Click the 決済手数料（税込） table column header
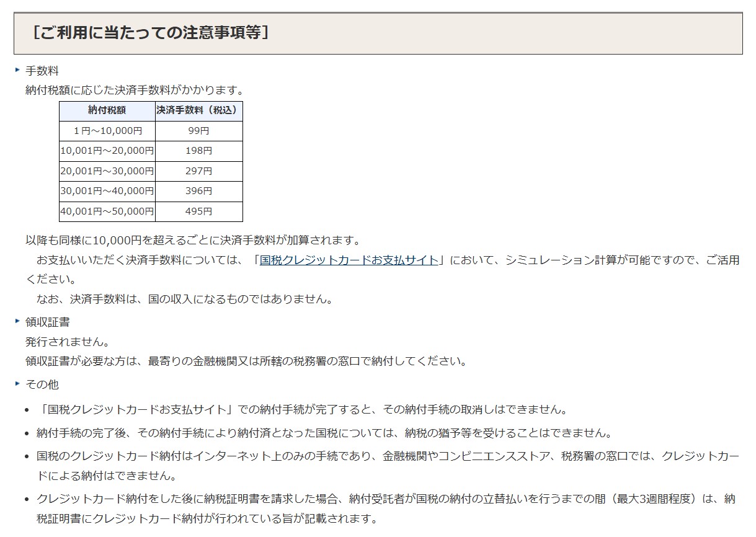 tap(198, 111)
